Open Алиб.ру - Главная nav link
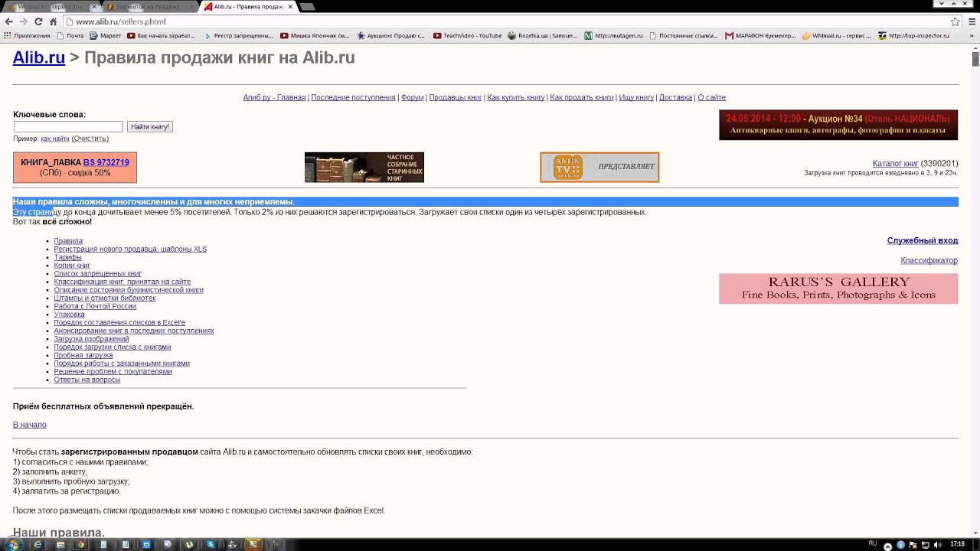 pyautogui.click(x=274, y=98)
